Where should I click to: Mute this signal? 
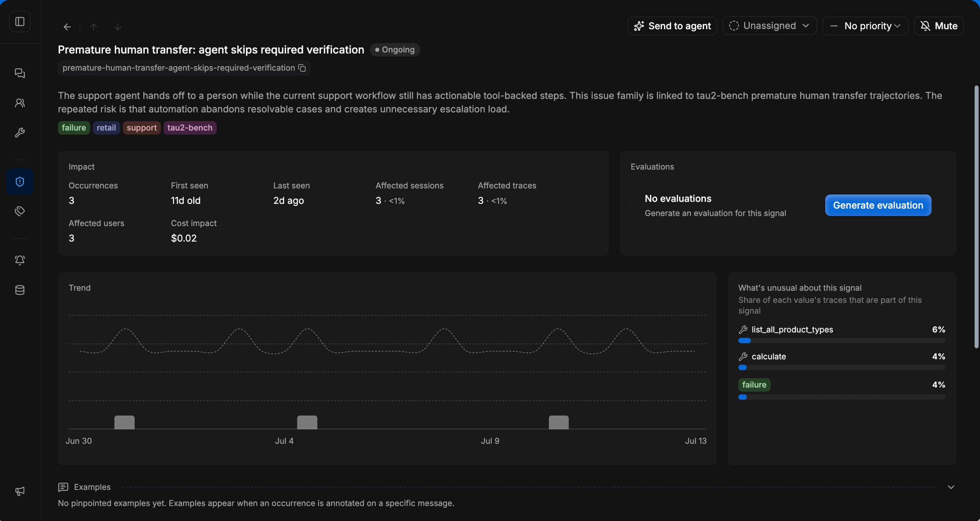[x=939, y=26]
